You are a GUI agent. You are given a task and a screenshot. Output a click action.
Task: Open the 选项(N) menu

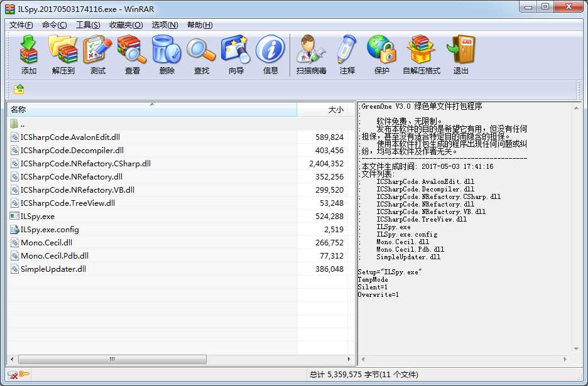point(165,25)
